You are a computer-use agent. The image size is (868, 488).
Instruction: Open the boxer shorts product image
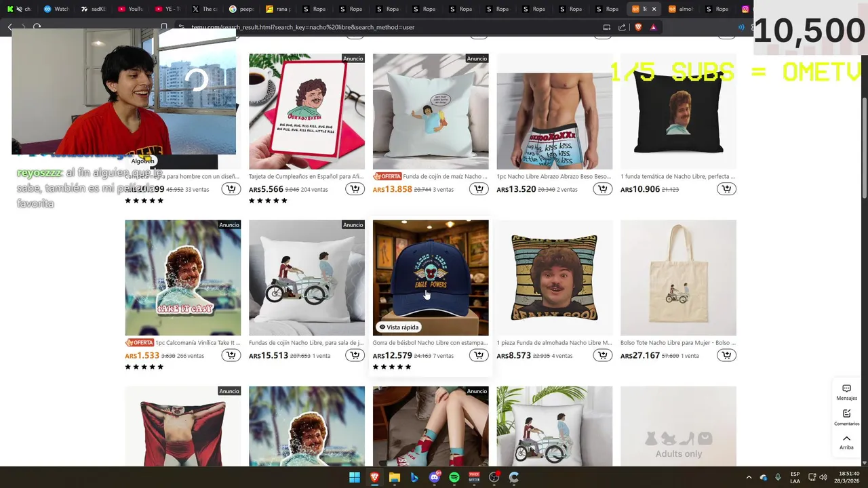[554, 111]
